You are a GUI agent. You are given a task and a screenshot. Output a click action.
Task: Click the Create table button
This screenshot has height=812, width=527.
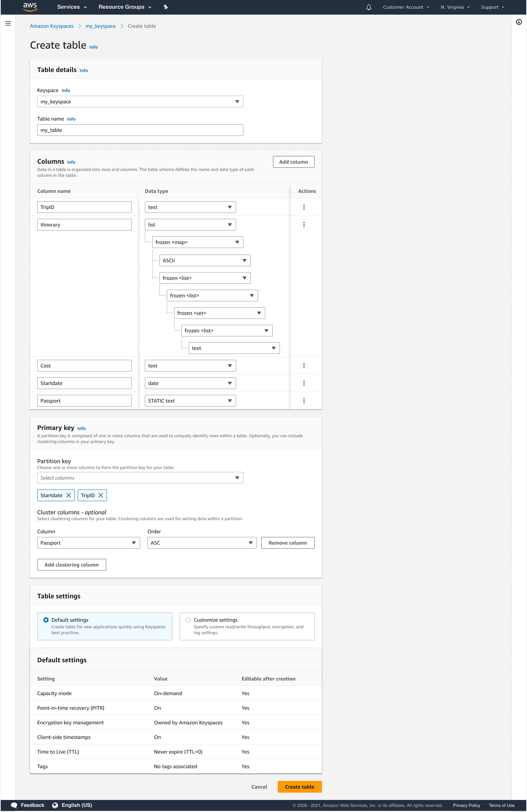click(x=299, y=787)
